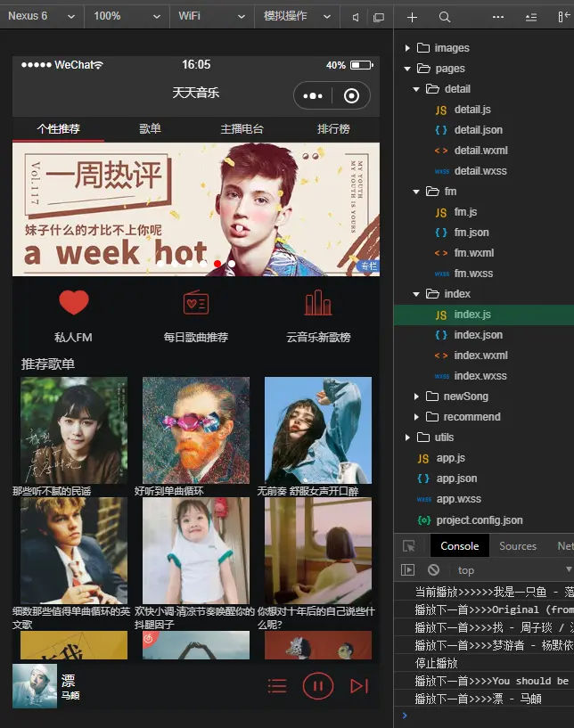Skip to the next track
This screenshot has width=574, height=728.
(x=359, y=686)
